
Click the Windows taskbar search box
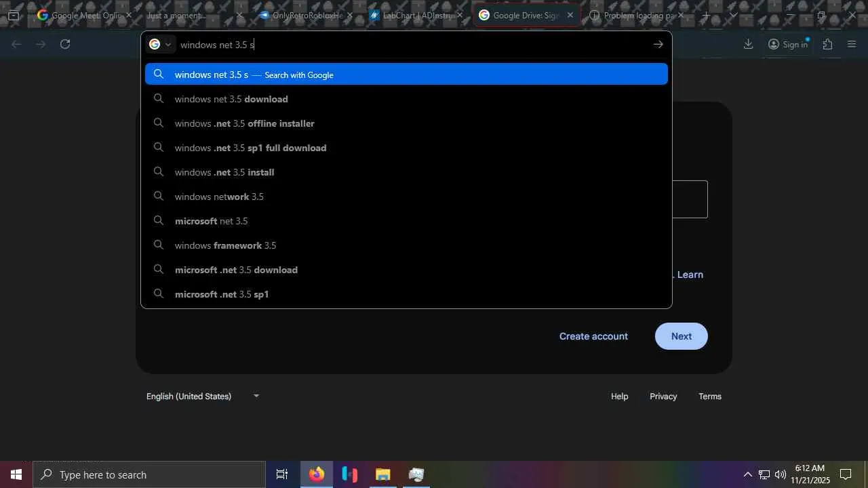149,474
